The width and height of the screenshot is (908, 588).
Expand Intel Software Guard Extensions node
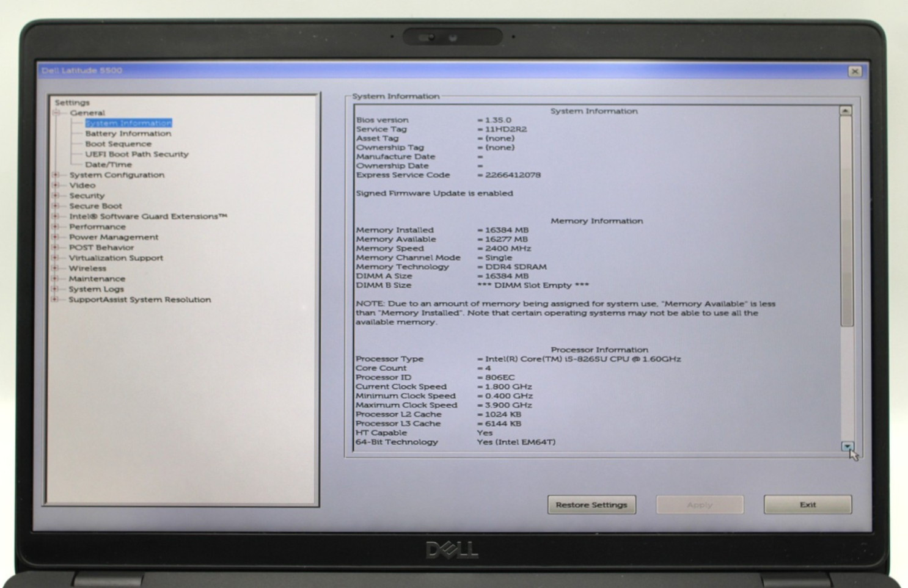(56, 217)
